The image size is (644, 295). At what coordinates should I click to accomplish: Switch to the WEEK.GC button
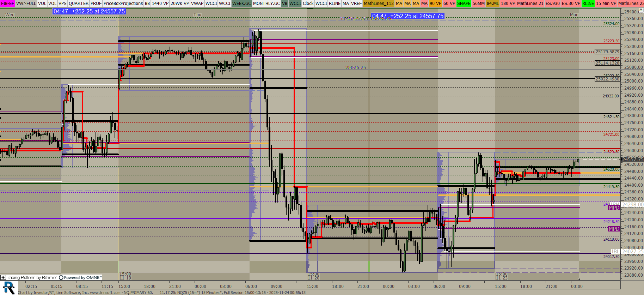pyautogui.click(x=241, y=4)
